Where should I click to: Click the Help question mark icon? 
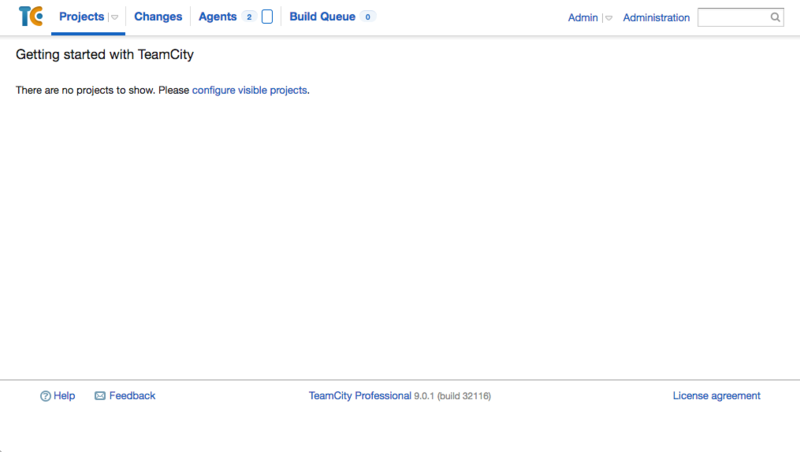click(45, 396)
